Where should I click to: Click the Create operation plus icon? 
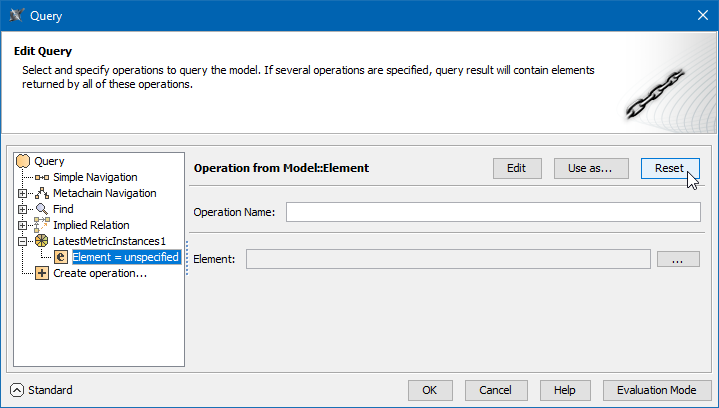(42, 273)
